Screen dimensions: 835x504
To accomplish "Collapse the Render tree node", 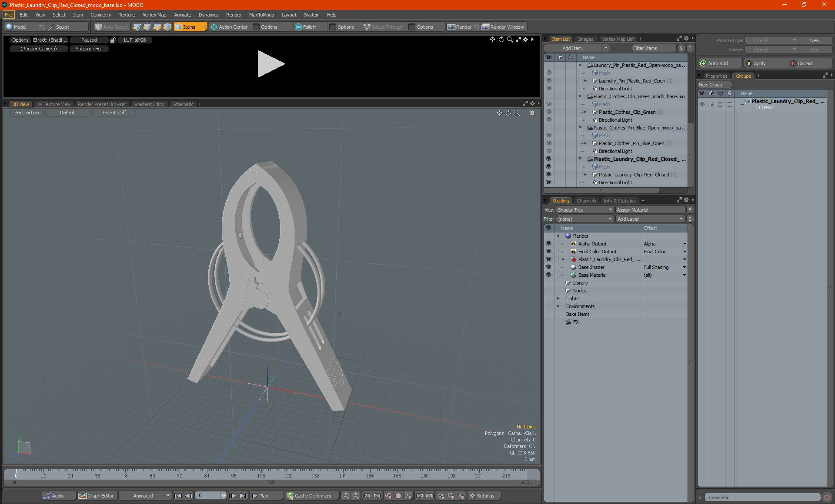I will click(x=558, y=236).
